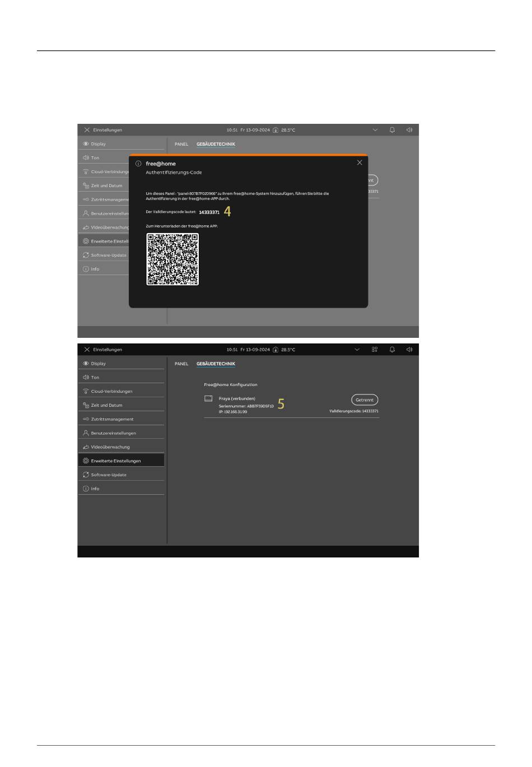Close Einstellungen with X in the Fraya screenshot

(87, 350)
